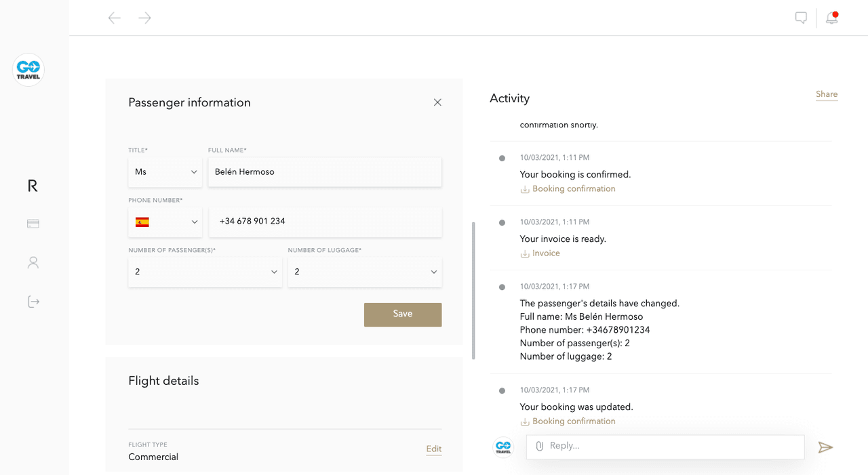Close the Passenger information panel
The width and height of the screenshot is (868, 475).
coord(437,102)
